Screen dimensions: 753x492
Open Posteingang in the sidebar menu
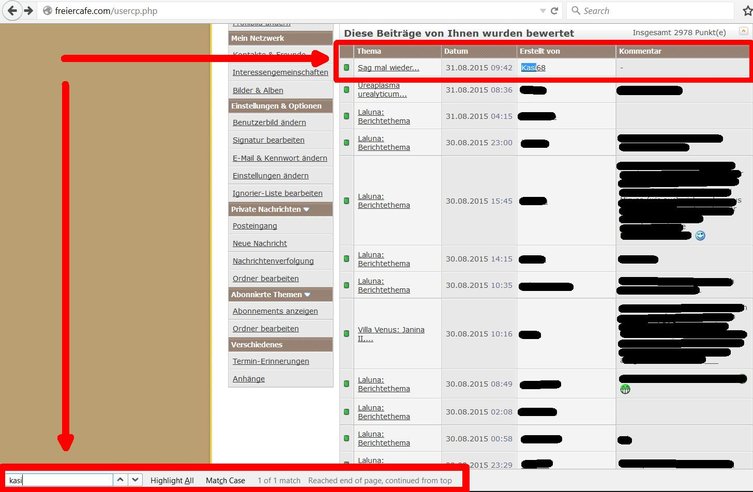(257, 226)
